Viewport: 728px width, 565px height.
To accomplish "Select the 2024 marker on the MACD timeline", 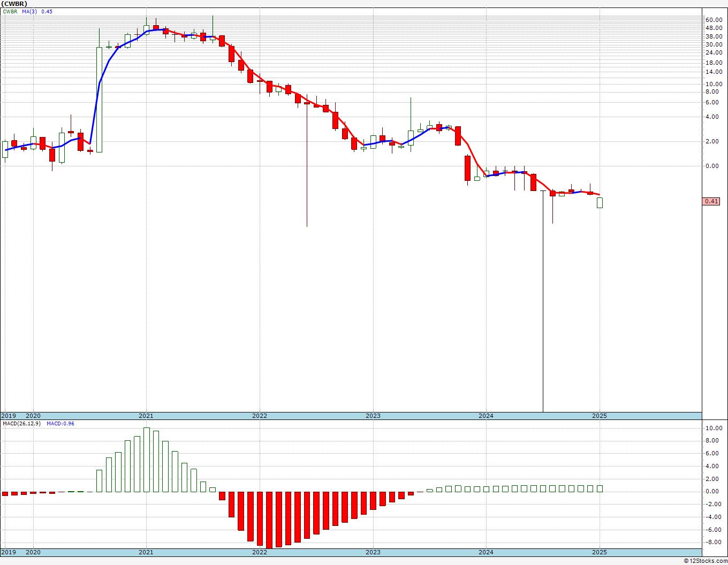I will 486,552.
